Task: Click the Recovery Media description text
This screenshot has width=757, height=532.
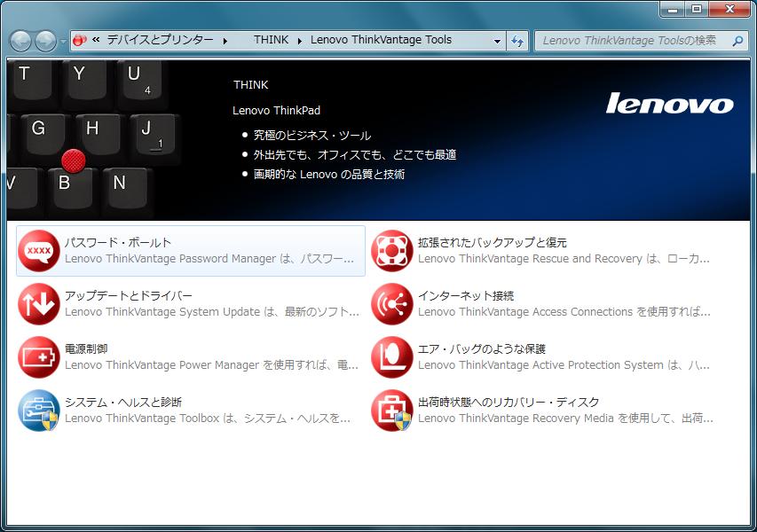Action: click(565, 419)
